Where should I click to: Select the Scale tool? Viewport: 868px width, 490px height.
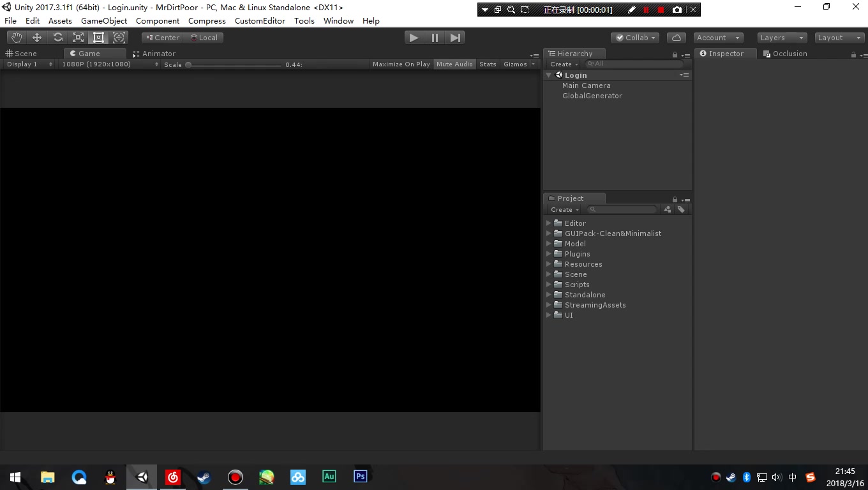click(x=78, y=38)
